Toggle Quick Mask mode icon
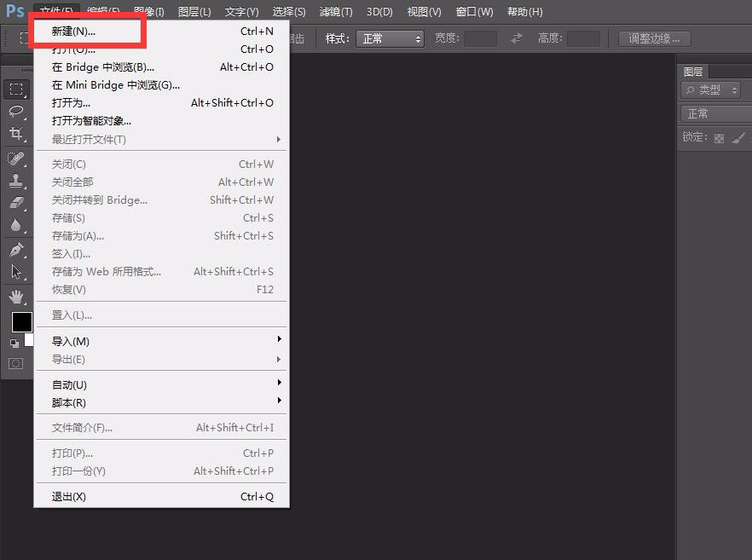Image resolution: width=752 pixels, height=560 pixels. tap(15, 363)
